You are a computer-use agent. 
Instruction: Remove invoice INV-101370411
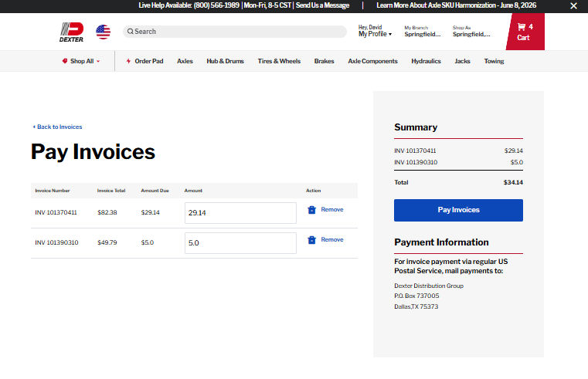pyautogui.click(x=332, y=209)
